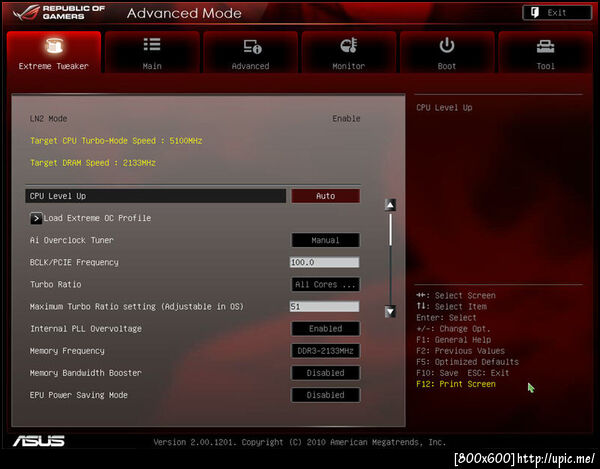Click the Boot tab power icon
The width and height of the screenshot is (600, 469).
point(447,46)
